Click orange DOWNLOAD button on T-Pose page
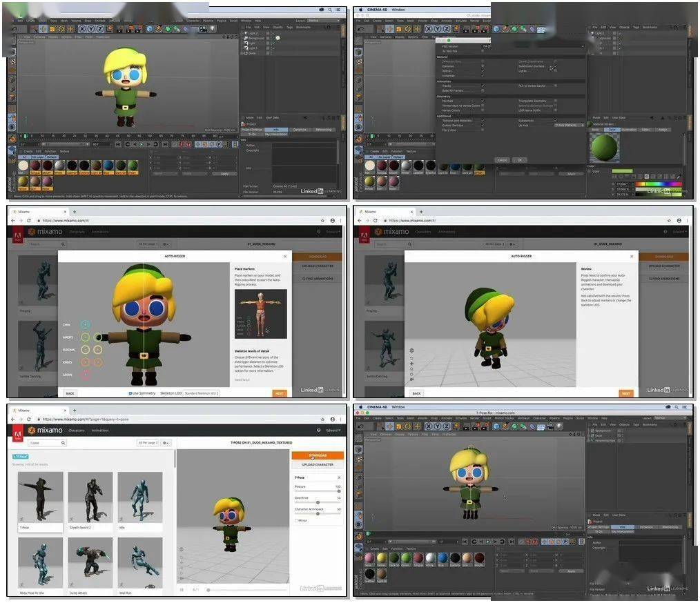The height and width of the screenshot is (603, 700). pos(318,455)
